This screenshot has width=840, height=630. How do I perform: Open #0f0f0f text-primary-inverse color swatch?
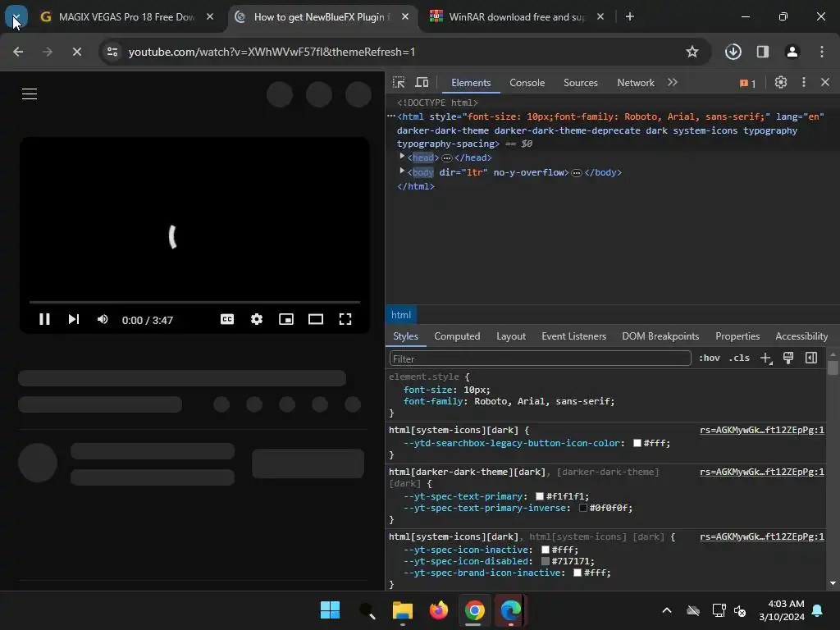pos(583,508)
